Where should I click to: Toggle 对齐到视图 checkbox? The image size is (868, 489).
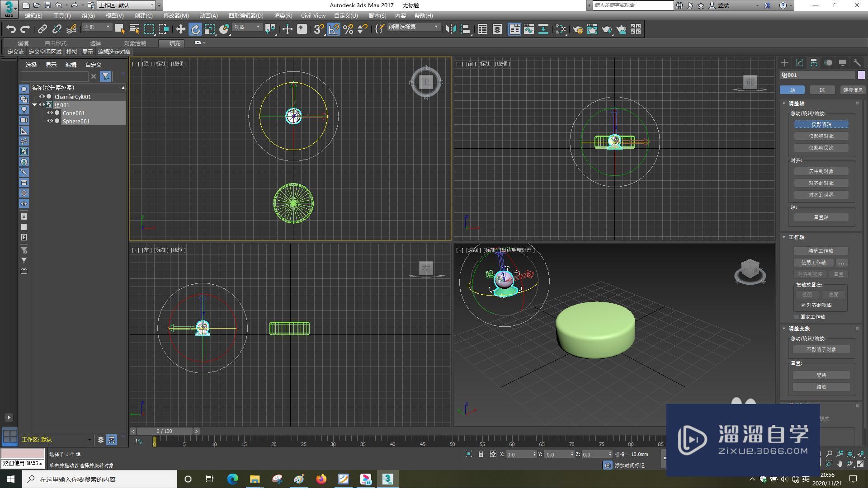coord(803,305)
